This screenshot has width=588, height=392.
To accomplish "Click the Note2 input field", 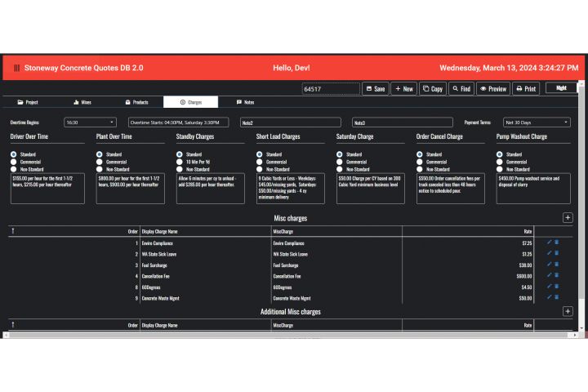I will coord(291,122).
